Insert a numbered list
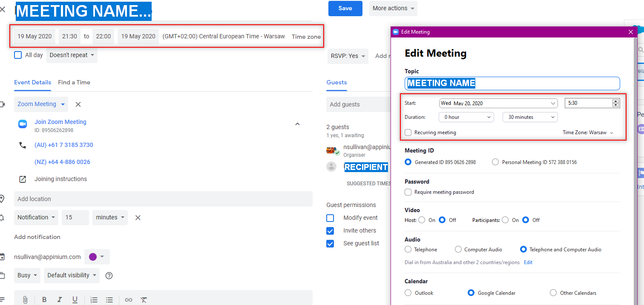Image resolution: width=644 pixels, height=305 pixels. click(x=94, y=299)
